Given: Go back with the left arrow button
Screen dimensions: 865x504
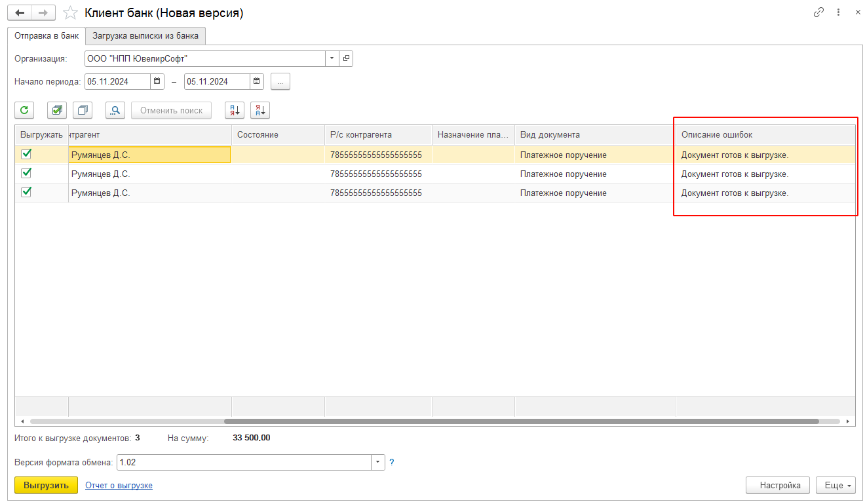Looking at the screenshot, I should click(x=20, y=13).
